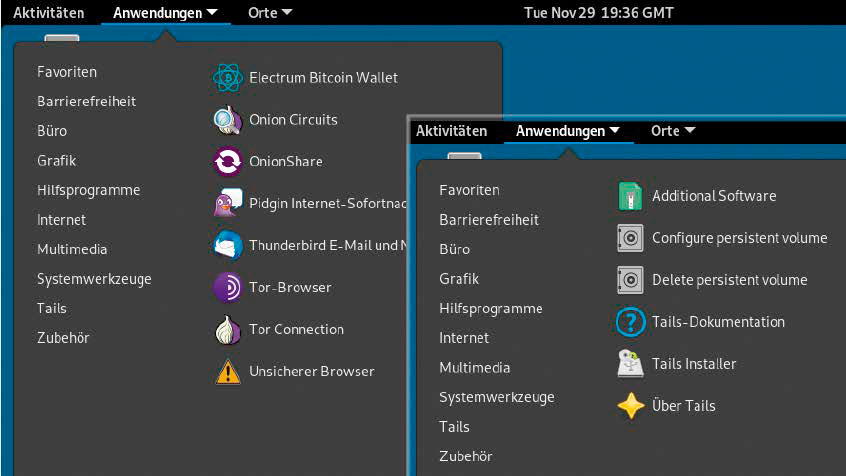Choose Büro in the inset window menu
The image size is (846, 476).
pos(454,249)
